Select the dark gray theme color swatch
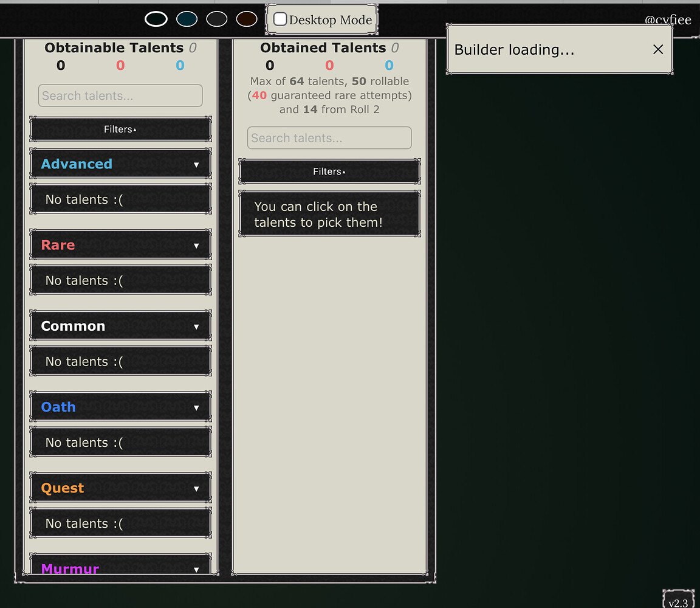 [x=217, y=19]
